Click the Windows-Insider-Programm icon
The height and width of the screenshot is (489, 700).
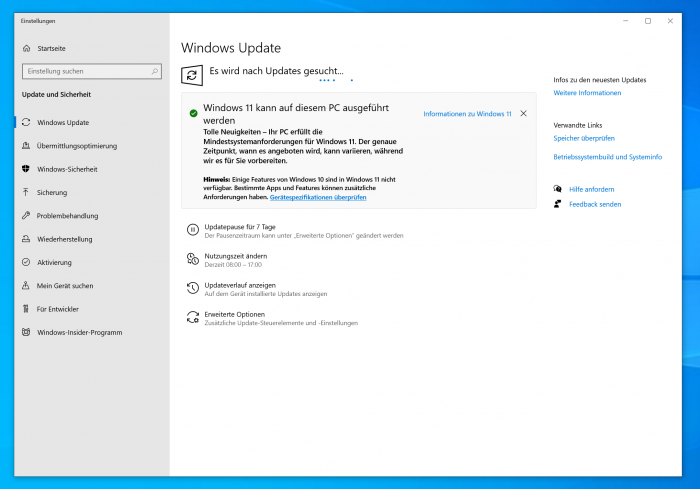tap(26, 332)
